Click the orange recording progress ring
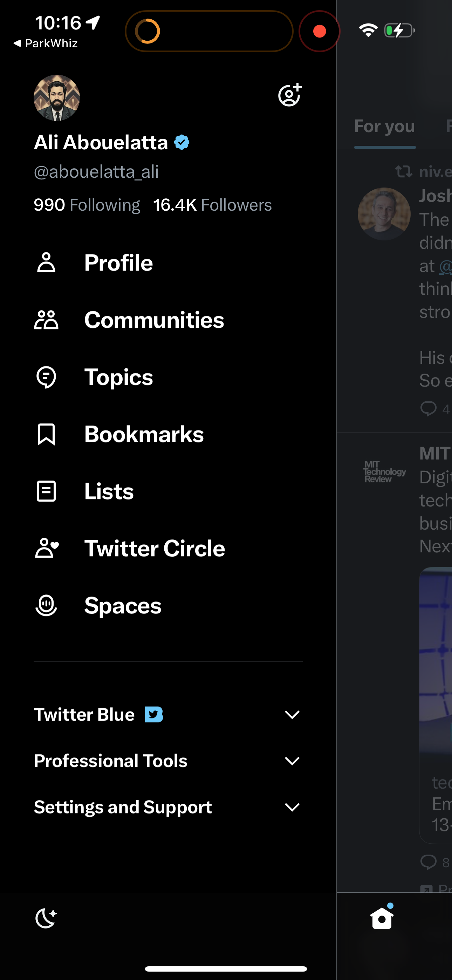The height and width of the screenshot is (980, 452). click(x=148, y=31)
